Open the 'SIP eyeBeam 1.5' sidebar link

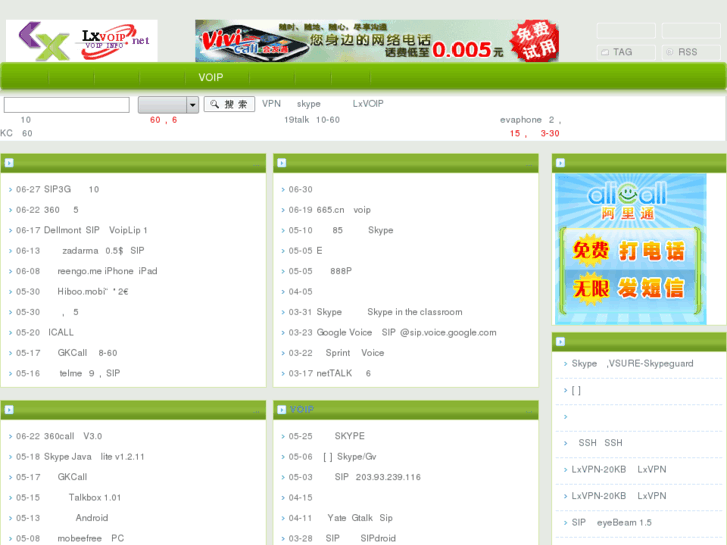(x=612, y=522)
